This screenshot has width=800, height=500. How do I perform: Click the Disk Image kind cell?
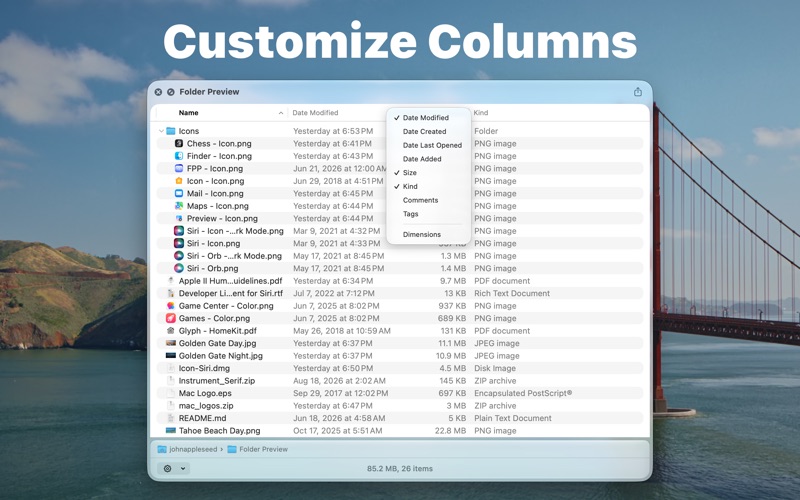(x=495, y=368)
